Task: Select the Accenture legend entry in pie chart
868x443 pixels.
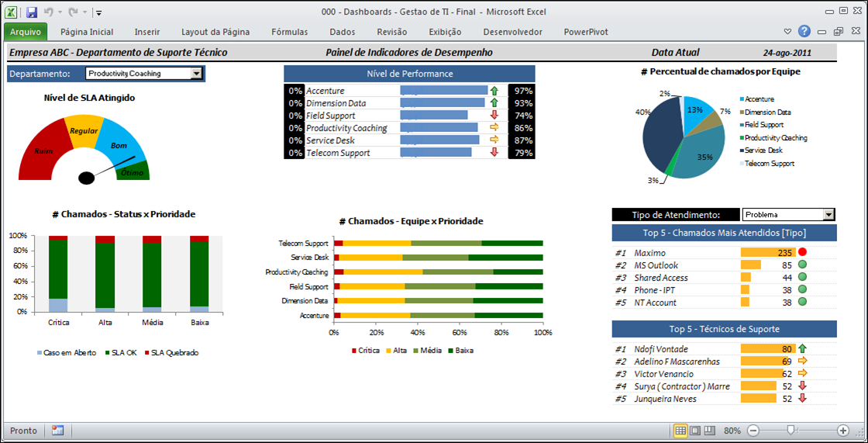Action: (x=757, y=99)
